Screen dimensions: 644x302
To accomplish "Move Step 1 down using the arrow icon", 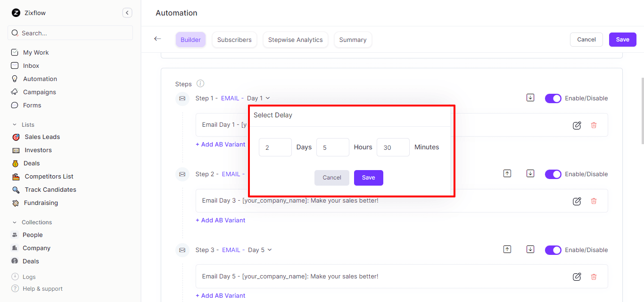I will coord(530,97).
